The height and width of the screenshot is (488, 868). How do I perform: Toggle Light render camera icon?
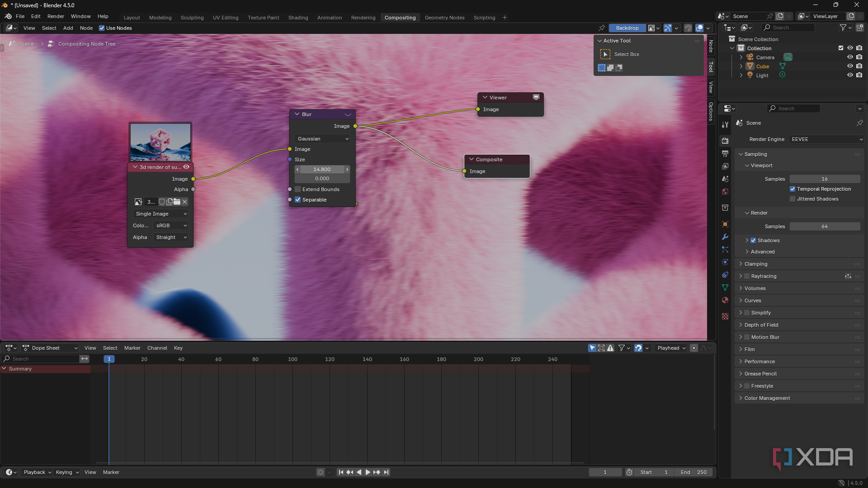[859, 75]
